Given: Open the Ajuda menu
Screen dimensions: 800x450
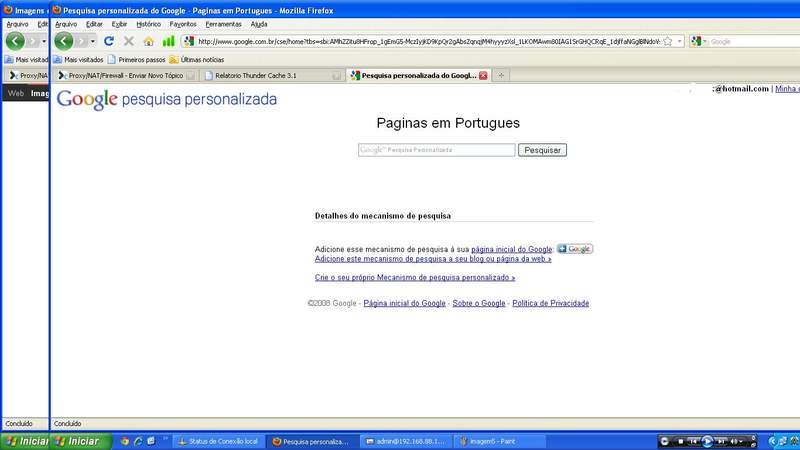Looking at the screenshot, I should [259, 24].
